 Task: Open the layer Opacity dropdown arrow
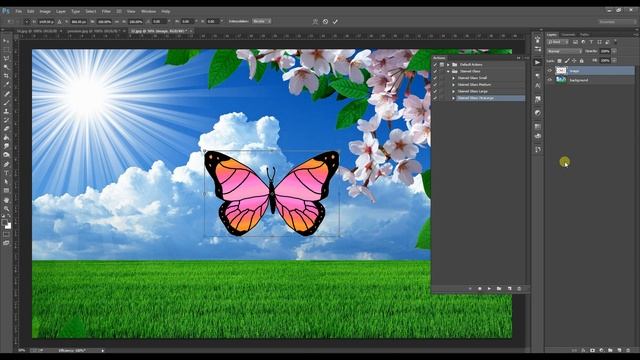614,51
